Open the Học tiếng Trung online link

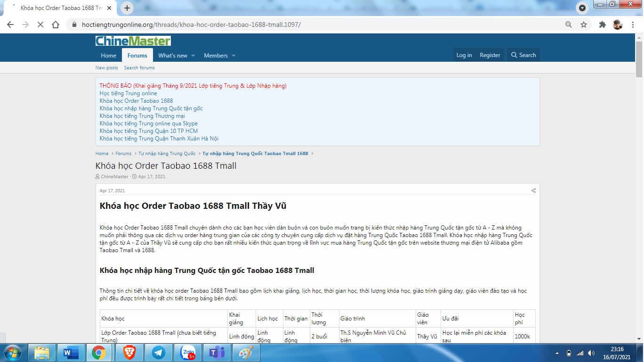129,93
